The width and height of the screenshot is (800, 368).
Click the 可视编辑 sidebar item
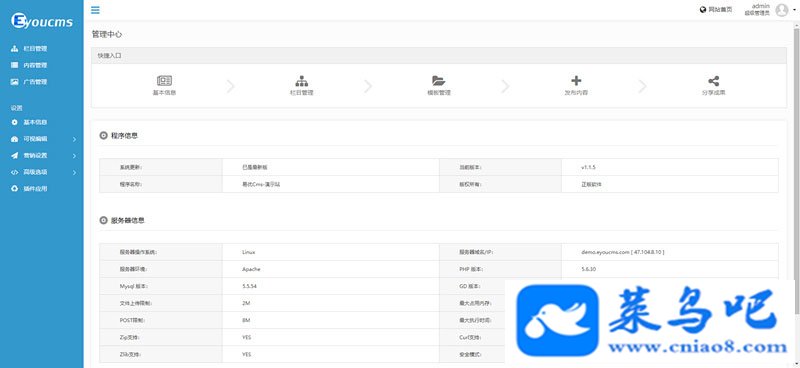click(35, 139)
